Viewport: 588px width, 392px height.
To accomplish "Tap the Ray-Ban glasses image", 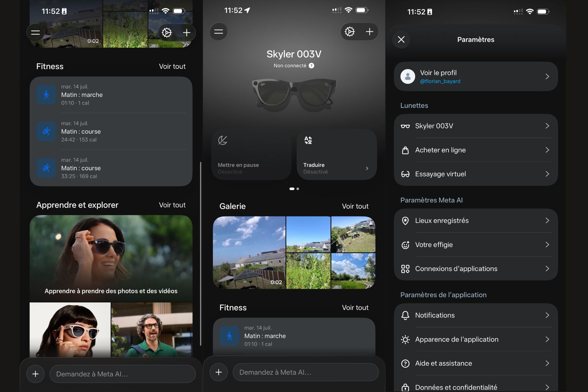I will pos(294,96).
